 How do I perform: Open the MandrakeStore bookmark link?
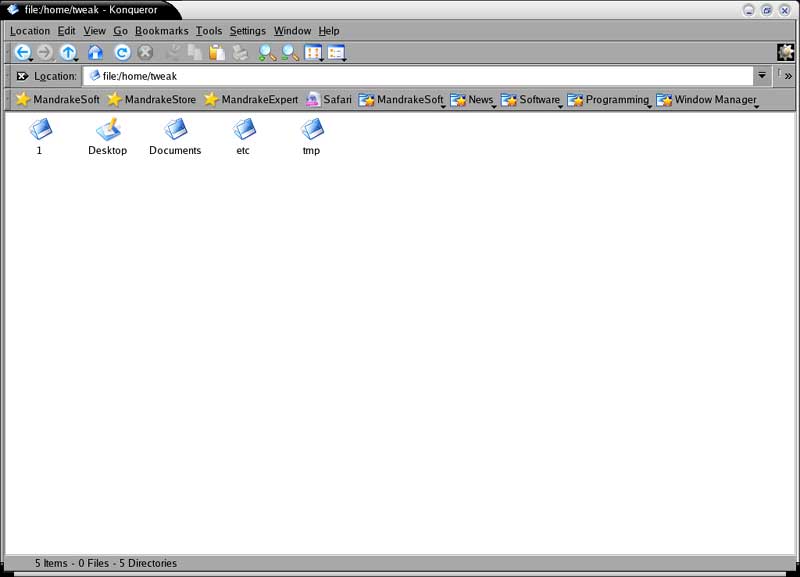pos(151,100)
